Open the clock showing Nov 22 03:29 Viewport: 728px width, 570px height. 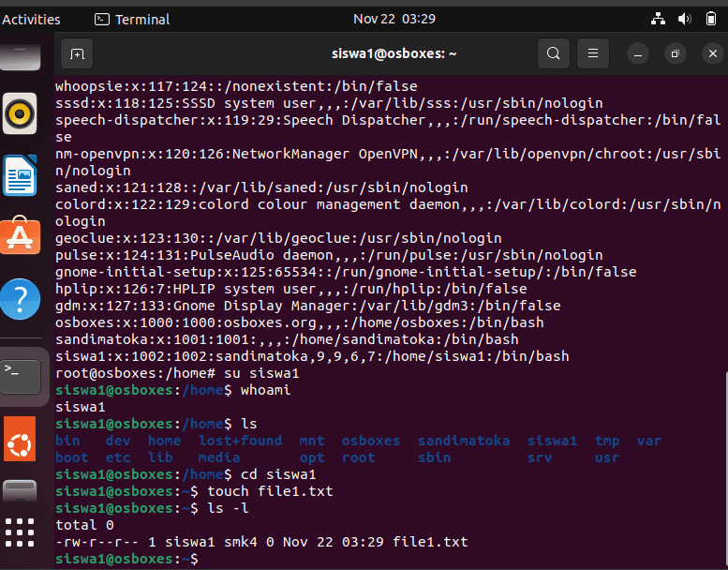point(394,19)
